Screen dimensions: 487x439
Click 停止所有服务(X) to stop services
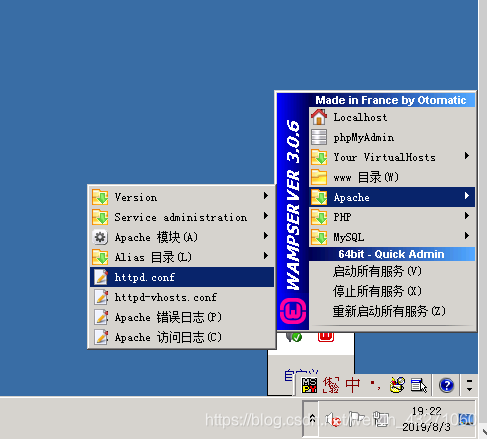[x=392, y=291]
